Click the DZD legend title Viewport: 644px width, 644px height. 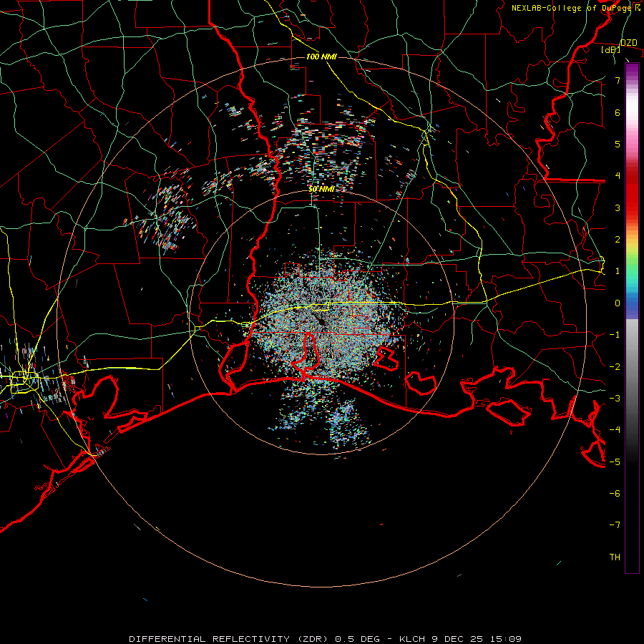coord(628,43)
